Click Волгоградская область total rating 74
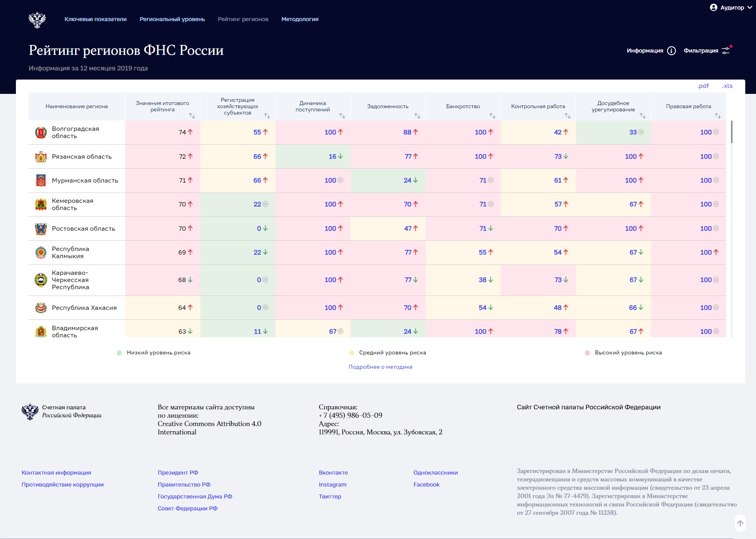 [x=182, y=132]
